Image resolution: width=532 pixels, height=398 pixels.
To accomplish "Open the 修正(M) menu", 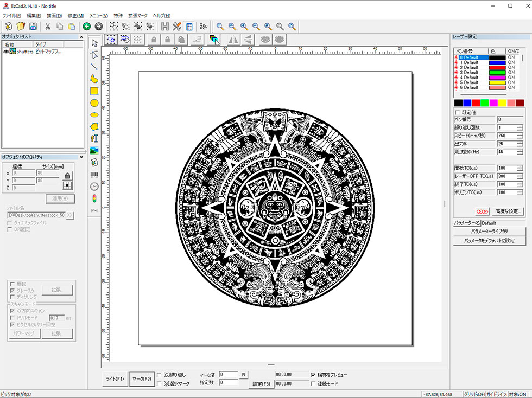I will click(75, 16).
